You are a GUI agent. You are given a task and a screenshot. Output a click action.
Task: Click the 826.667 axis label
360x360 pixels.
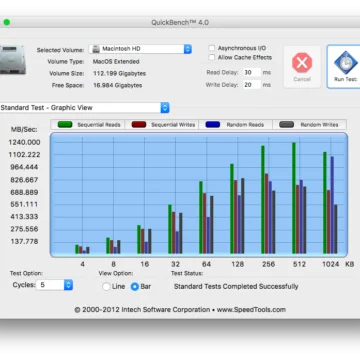click(24, 180)
